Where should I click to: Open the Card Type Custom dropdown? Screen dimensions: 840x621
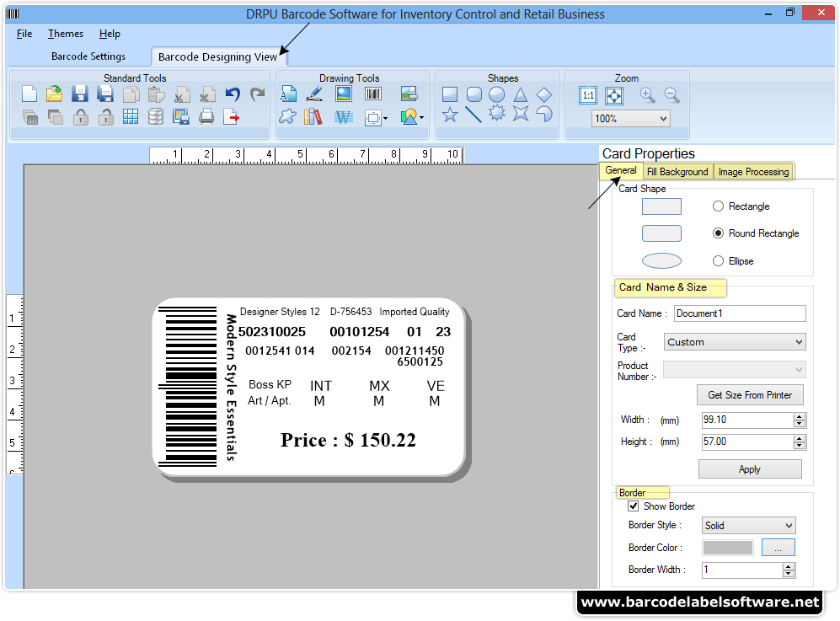(735, 342)
